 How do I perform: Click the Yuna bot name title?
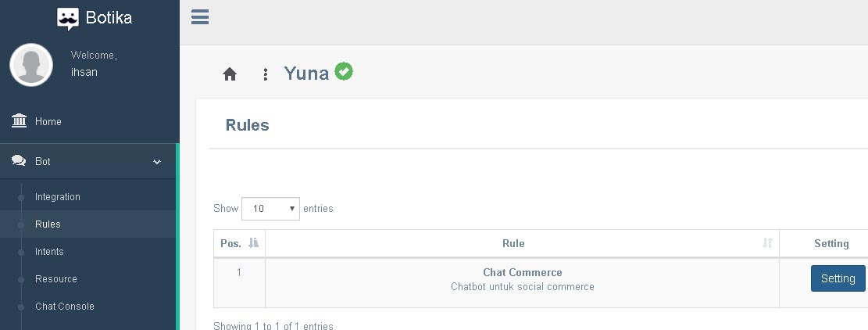(x=306, y=74)
